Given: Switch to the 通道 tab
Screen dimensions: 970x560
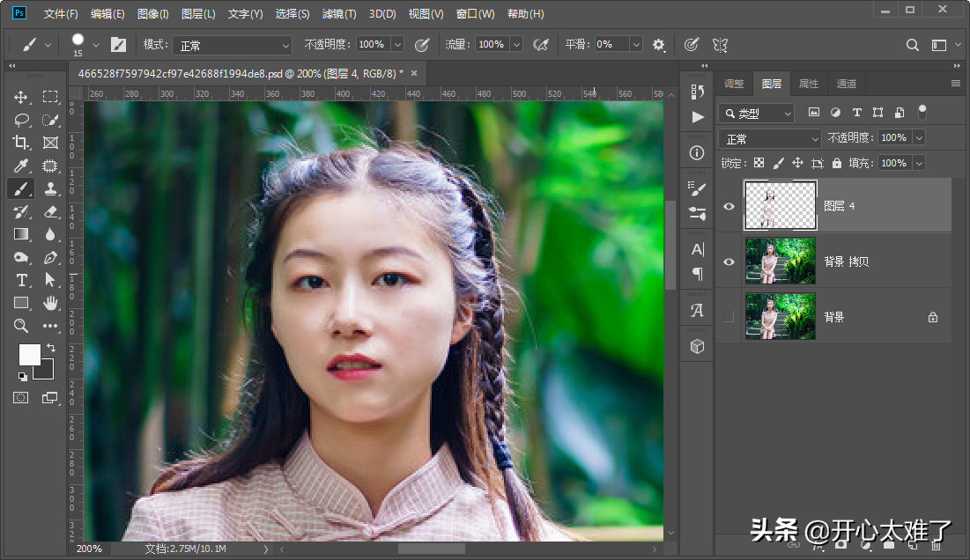Looking at the screenshot, I should pos(847,84).
